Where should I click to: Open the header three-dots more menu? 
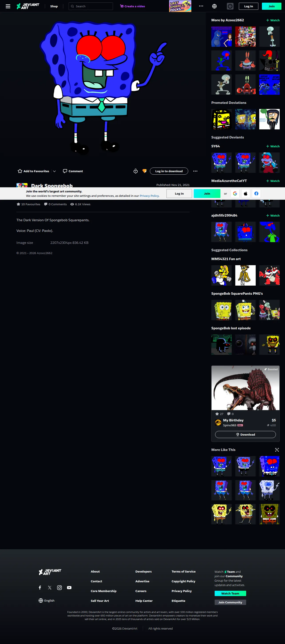pyautogui.click(x=201, y=6)
